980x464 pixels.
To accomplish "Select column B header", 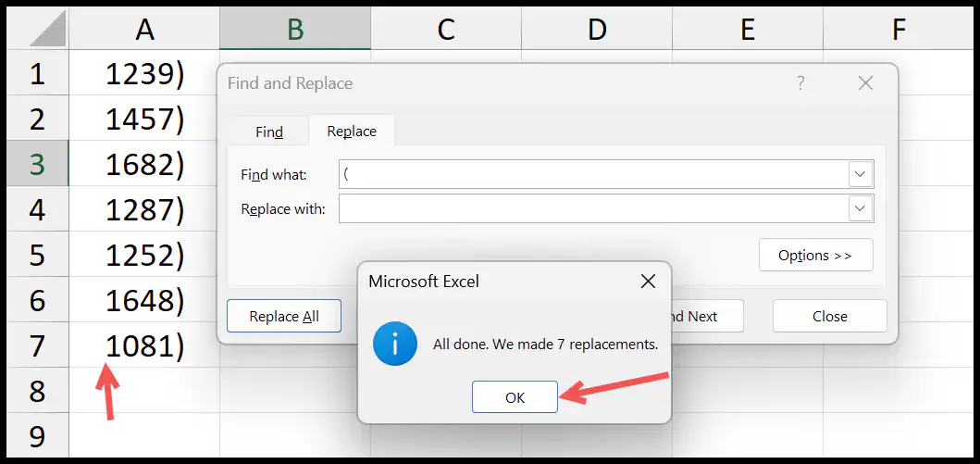I will click(295, 29).
